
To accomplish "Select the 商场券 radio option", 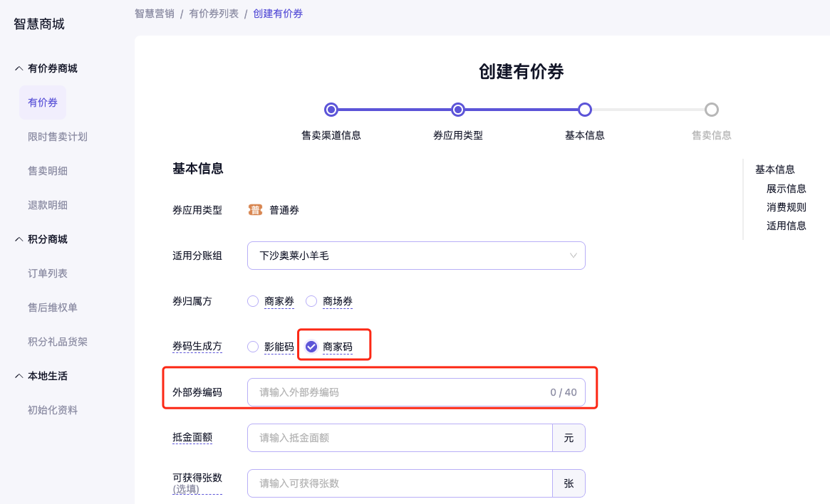I will click(311, 301).
